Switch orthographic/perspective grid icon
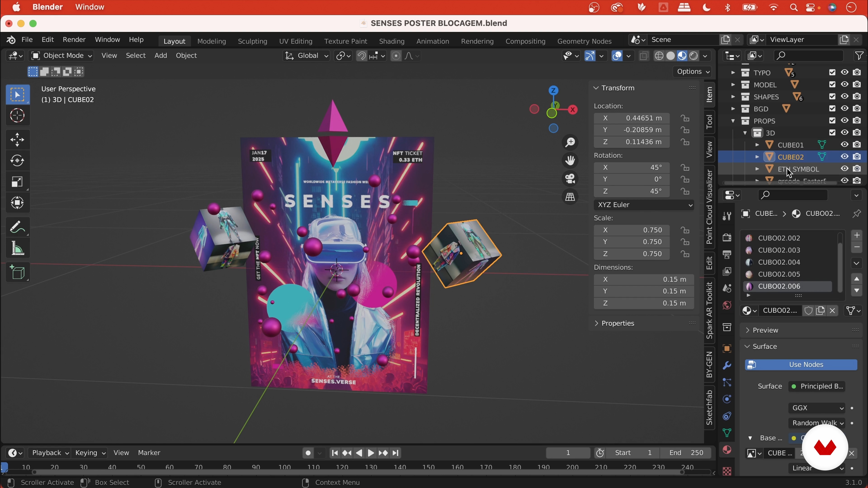The height and width of the screenshot is (488, 868). tap(570, 197)
